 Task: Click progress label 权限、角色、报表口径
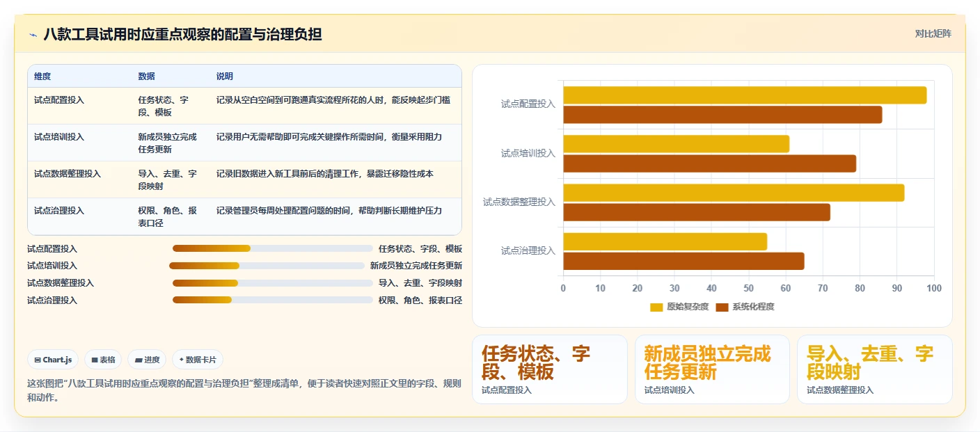(x=420, y=301)
